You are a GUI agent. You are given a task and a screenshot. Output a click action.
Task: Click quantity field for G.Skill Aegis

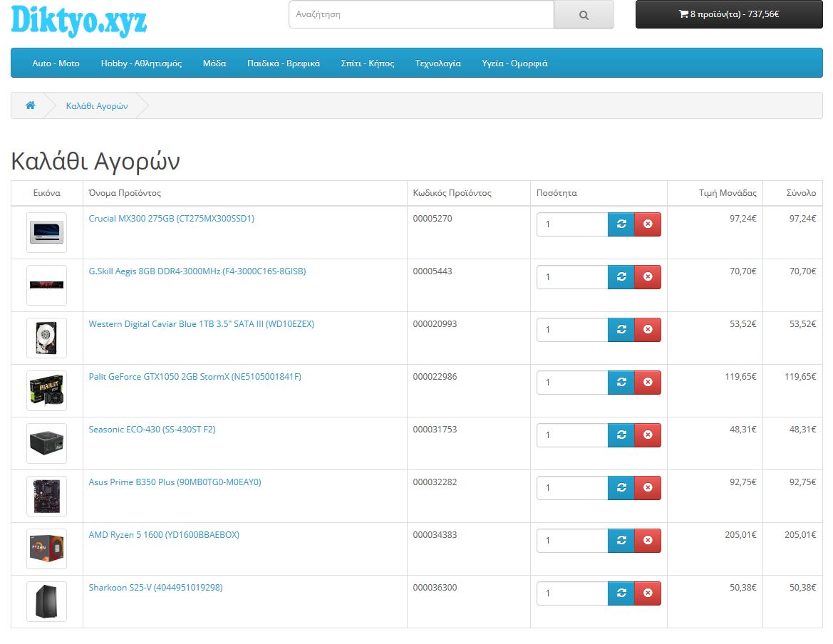(572, 276)
